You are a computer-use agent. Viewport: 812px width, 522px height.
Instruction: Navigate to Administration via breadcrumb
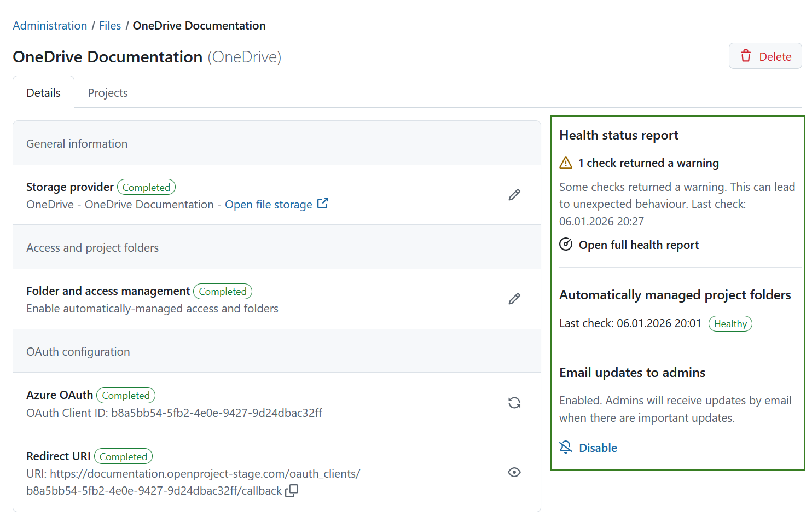coord(50,25)
